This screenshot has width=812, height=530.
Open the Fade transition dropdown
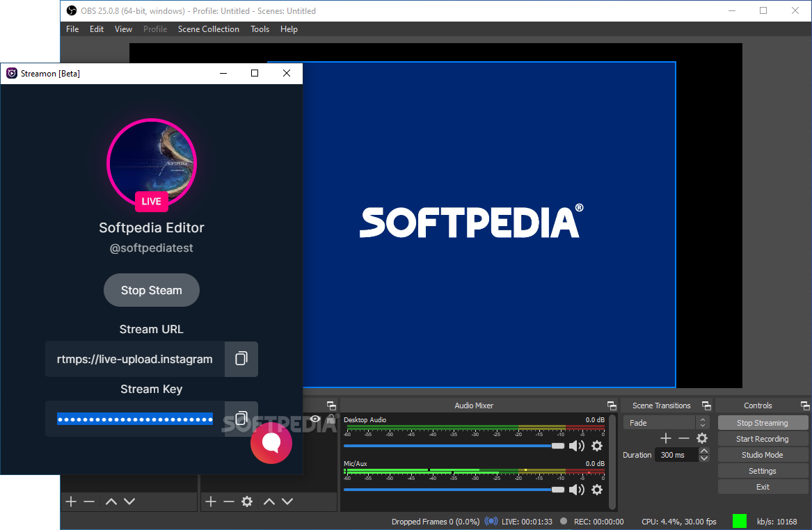point(666,423)
